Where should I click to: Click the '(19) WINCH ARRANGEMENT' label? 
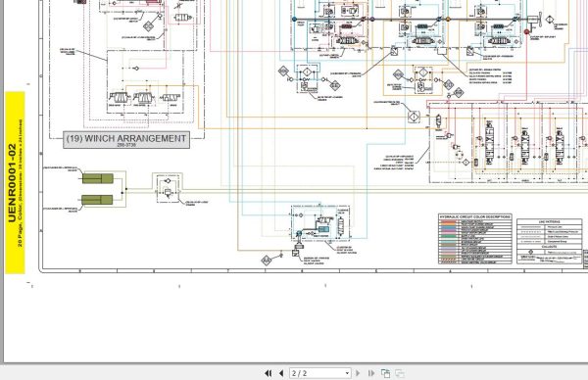click(x=126, y=138)
